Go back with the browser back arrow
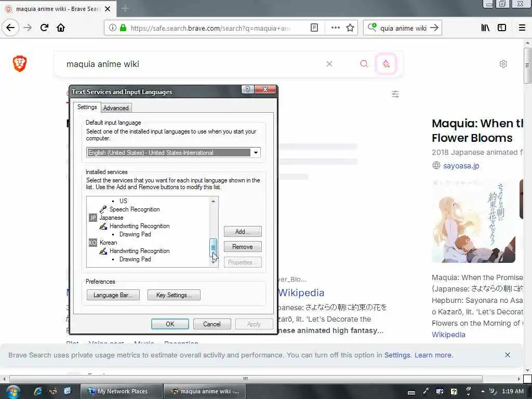The width and height of the screenshot is (532, 399). 10,28
